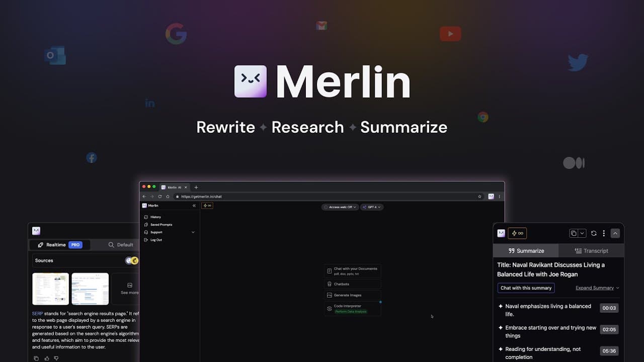Click Chat with this summary button
This screenshot has width=644, height=362.
(x=526, y=288)
